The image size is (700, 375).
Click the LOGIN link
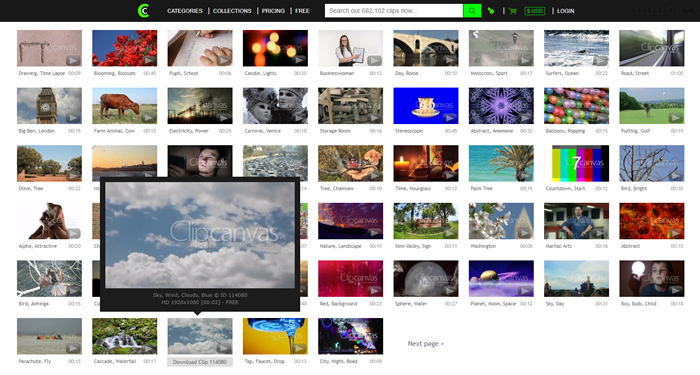(x=566, y=11)
